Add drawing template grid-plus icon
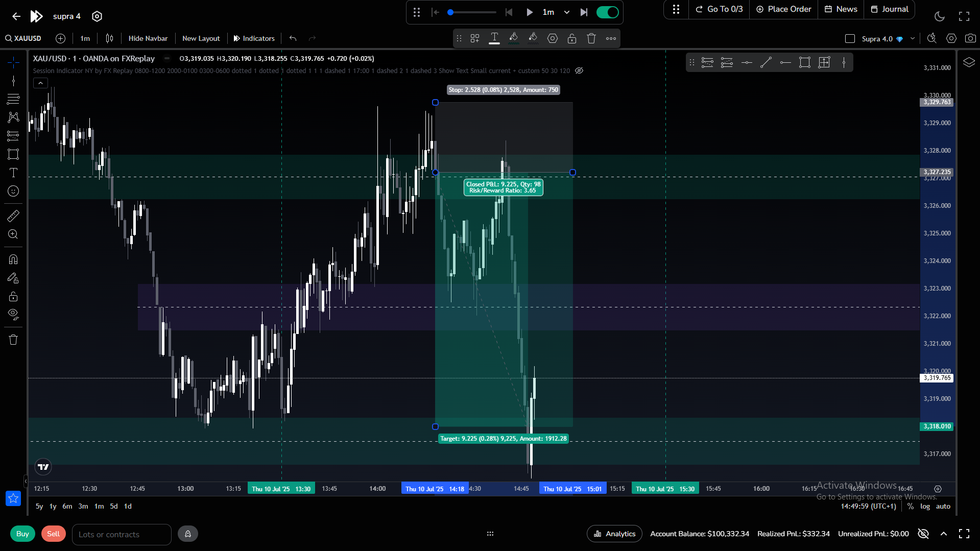Screen dimensions: 980x551 coord(475,38)
